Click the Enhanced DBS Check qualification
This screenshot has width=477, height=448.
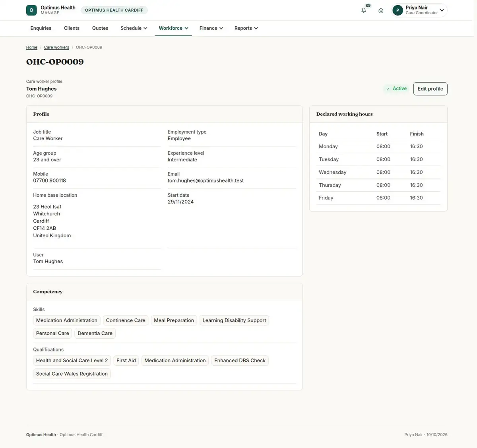coord(240,361)
